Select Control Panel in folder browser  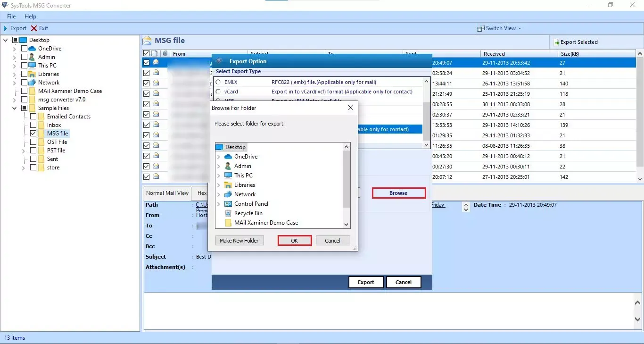tap(251, 204)
